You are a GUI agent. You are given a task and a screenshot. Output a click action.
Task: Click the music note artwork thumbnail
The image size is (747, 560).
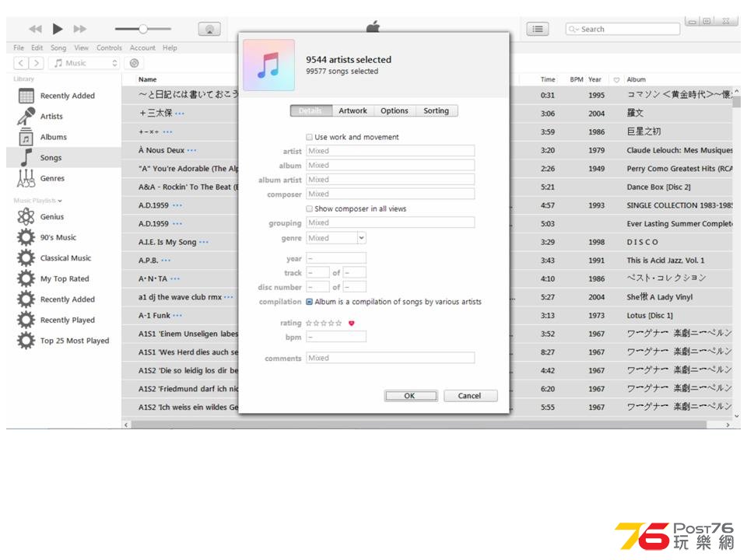point(268,65)
